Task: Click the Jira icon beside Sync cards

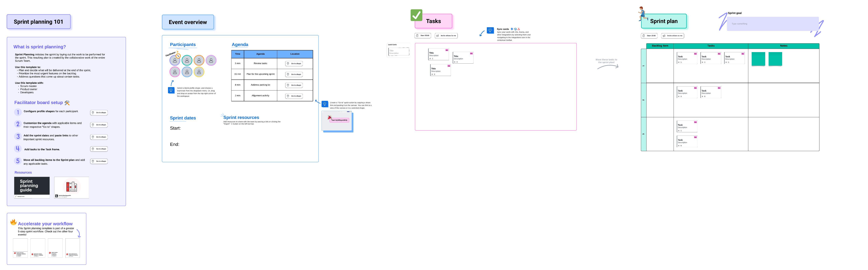Action: click(512, 29)
